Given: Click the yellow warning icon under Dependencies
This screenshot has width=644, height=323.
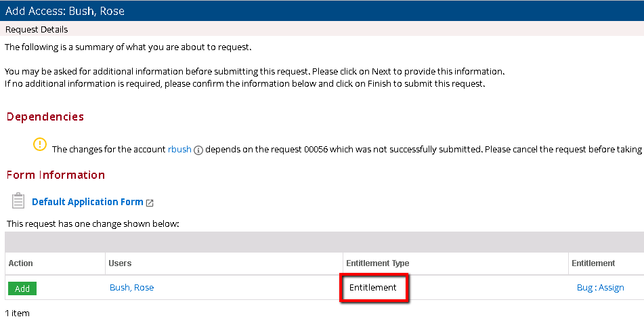Looking at the screenshot, I should [x=40, y=144].
